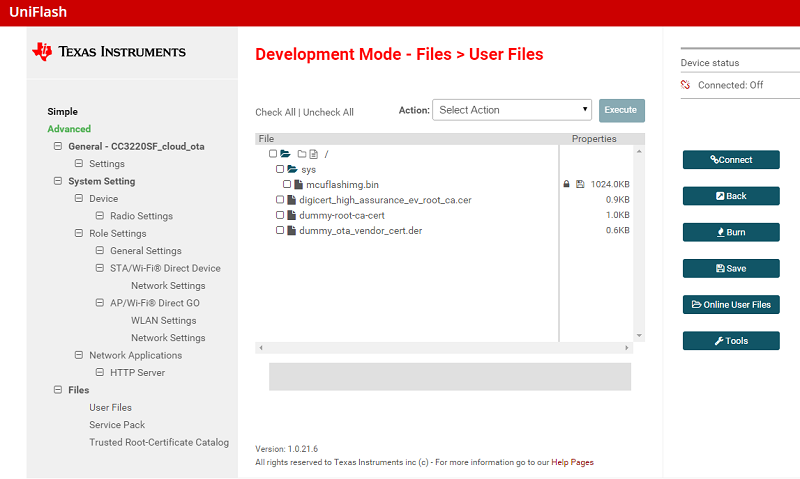Click the Texas Instruments logo

[x=109, y=52]
